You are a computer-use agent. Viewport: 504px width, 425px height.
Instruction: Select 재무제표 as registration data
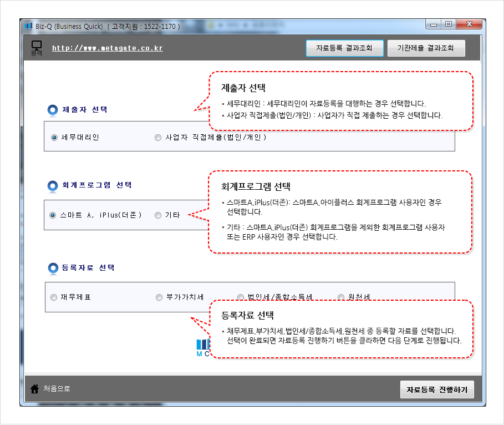coord(52,297)
